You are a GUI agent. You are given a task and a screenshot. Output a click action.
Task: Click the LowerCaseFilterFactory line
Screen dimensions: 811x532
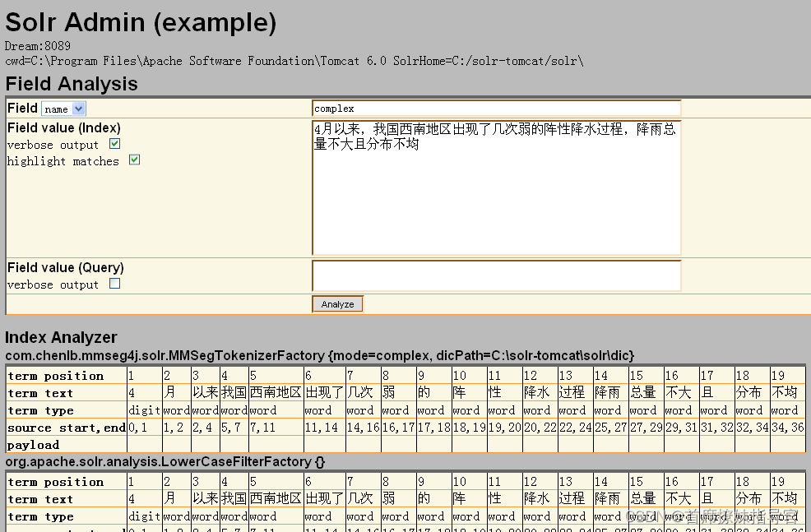[165, 461]
